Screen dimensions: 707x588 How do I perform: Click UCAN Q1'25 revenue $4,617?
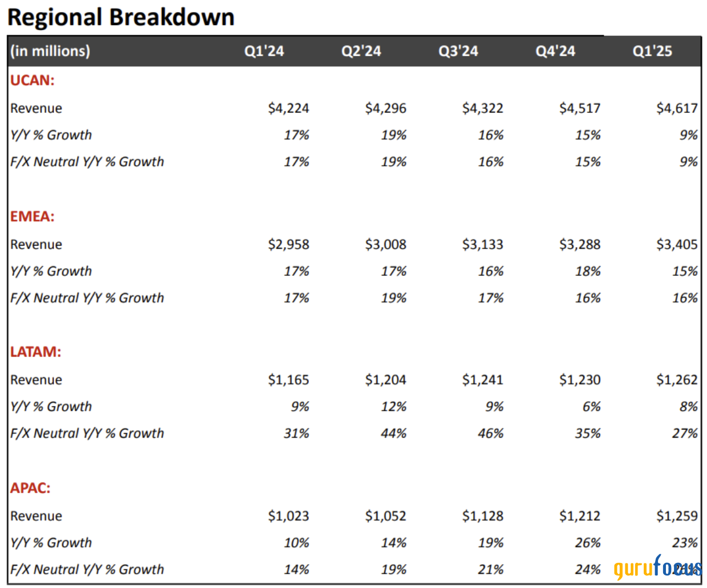(677, 108)
